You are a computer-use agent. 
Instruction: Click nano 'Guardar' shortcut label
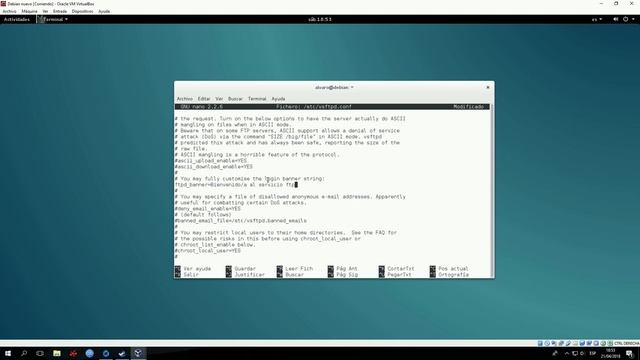(245, 269)
